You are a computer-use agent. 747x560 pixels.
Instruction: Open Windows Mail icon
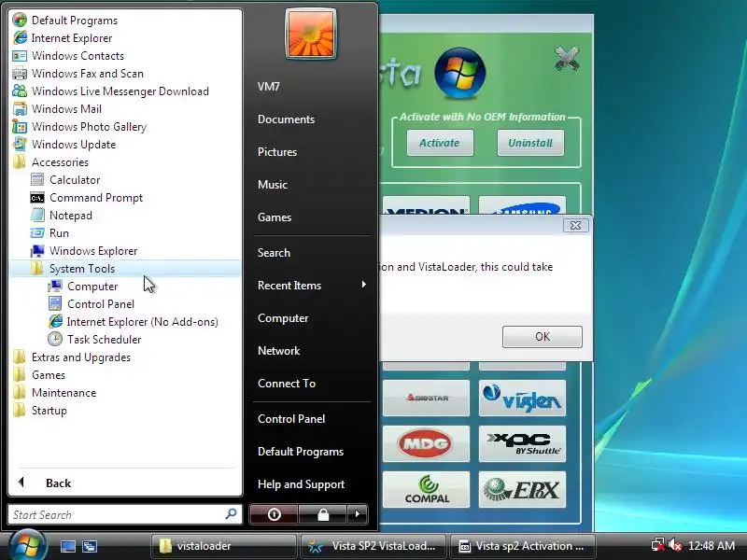coord(20,109)
